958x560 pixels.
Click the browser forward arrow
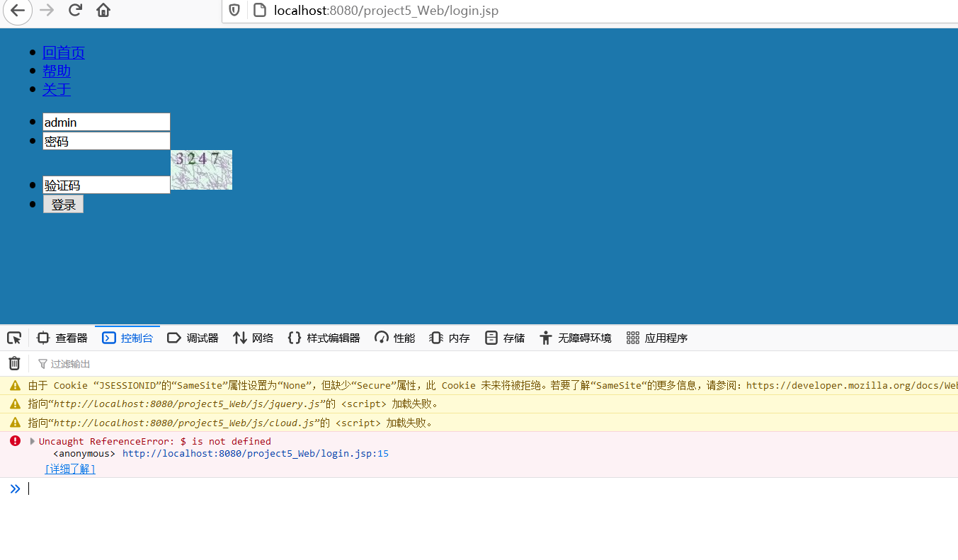click(47, 10)
